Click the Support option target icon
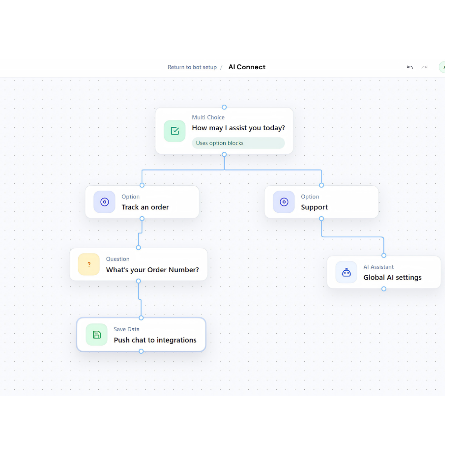Viewport: 476px width, 476px height. pyautogui.click(x=284, y=202)
